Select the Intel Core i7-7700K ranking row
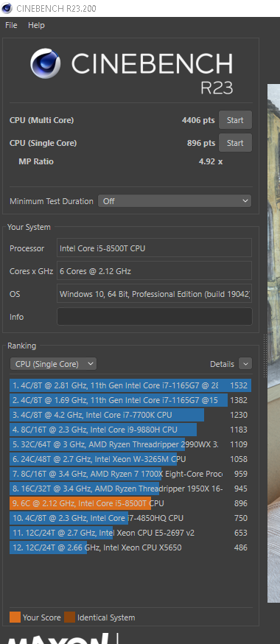The height and width of the screenshot is (644, 280). click(130, 416)
